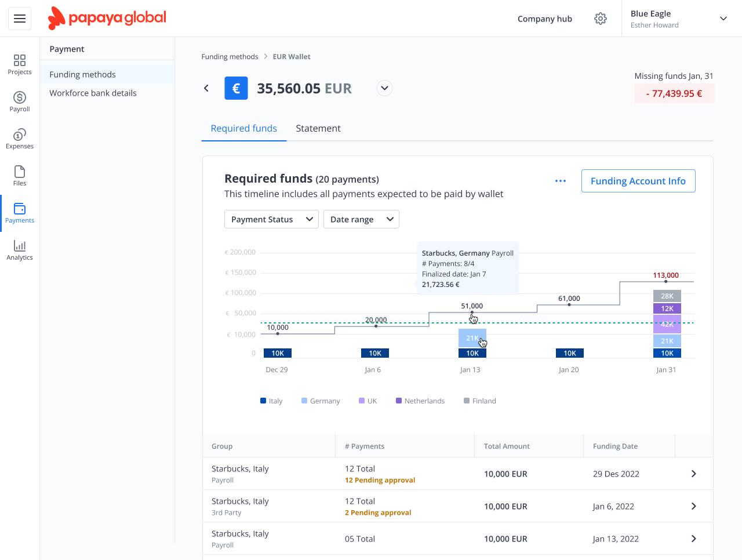742x560 pixels.
Task: Click the 42K UK bar segment
Action: pyautogui.click(x=667, y=325)
